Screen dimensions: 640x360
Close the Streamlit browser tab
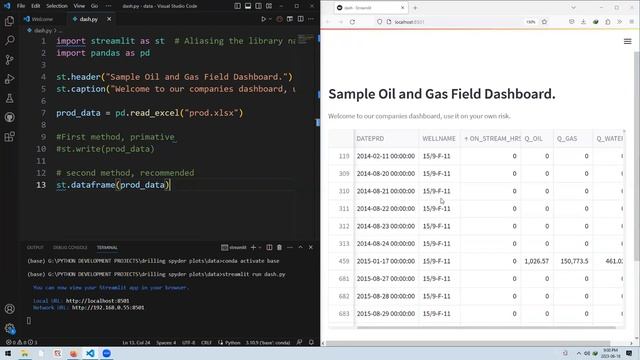(402, 8)
